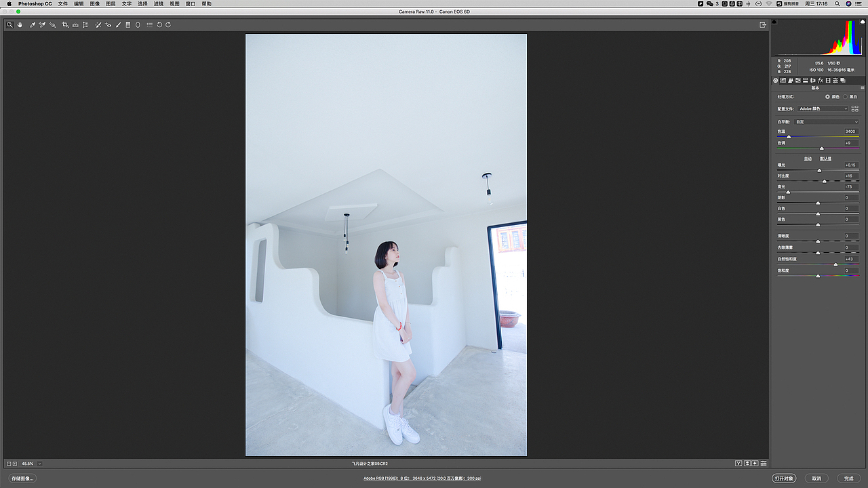This screenshot has height=488, width=868.
Task: Open the Detail panel tab
Action: click(x=791, y=80)
